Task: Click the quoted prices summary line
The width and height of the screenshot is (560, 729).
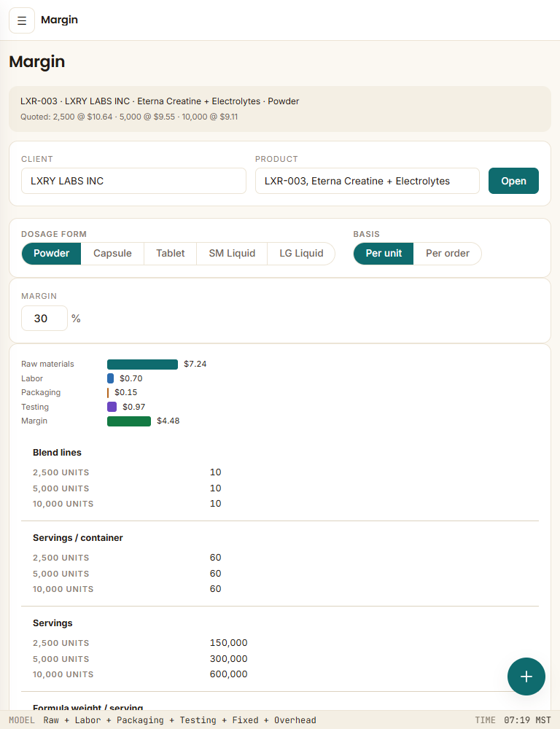Action: pos(129,117)
